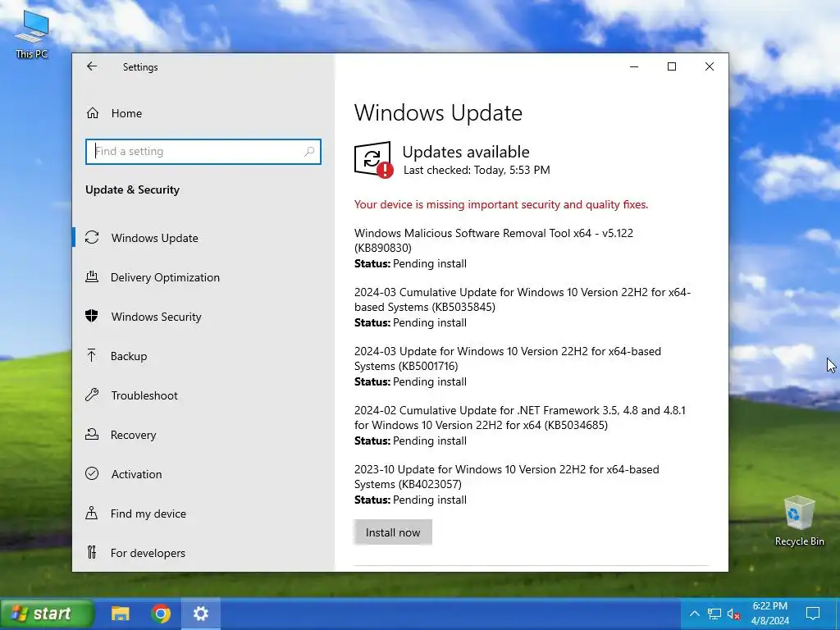840x630 pixels.
Task: Click the Windows Update heading
Action: 438,113
